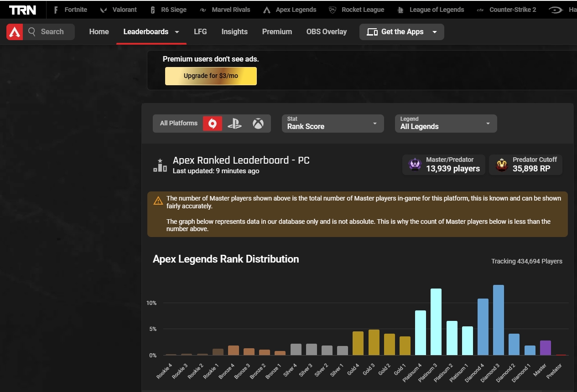This screenshot has width=577, height=392.
Task: Open the Legend All Legends dropdown
Action: click(x=446, y=124)
